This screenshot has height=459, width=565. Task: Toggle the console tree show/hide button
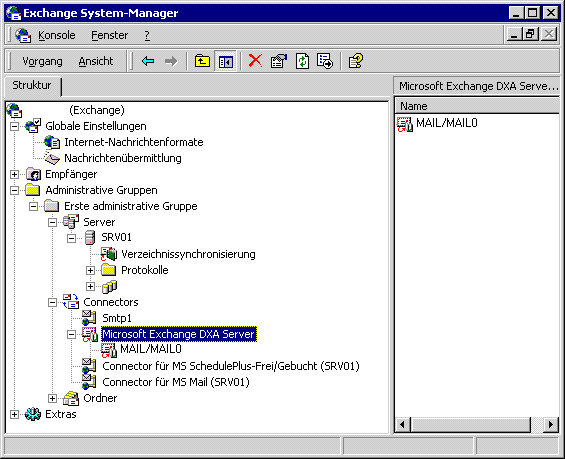pyautogui.click(x=226, y=61)
